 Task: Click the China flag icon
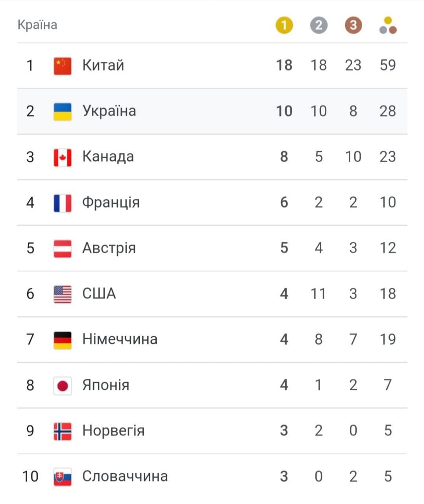(x=63, y=66)
